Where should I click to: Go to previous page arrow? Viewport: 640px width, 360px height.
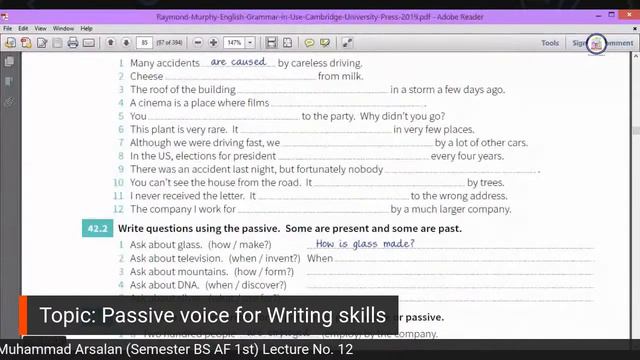tap(110, 42)
